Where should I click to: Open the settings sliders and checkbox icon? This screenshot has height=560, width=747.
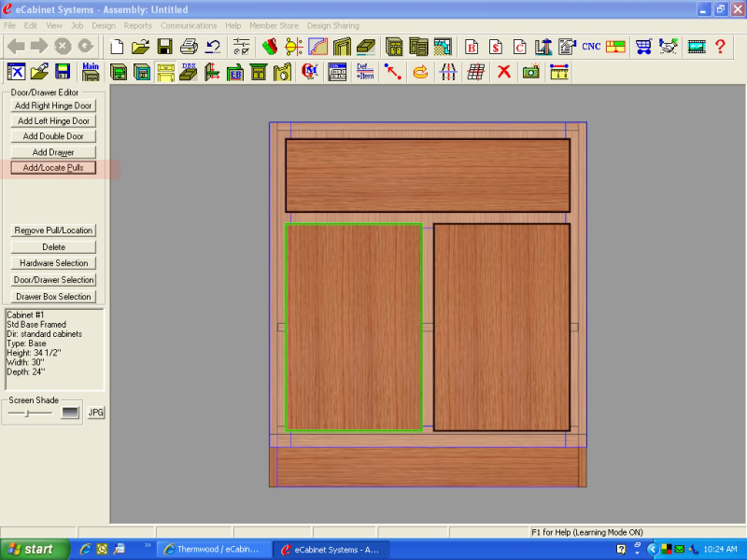[x=242, y=47]
